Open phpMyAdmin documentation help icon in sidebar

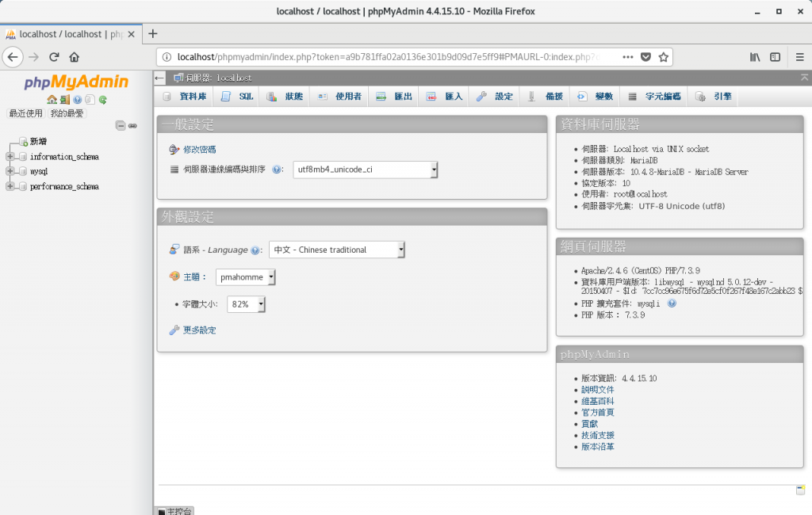(x=77, y=99)
